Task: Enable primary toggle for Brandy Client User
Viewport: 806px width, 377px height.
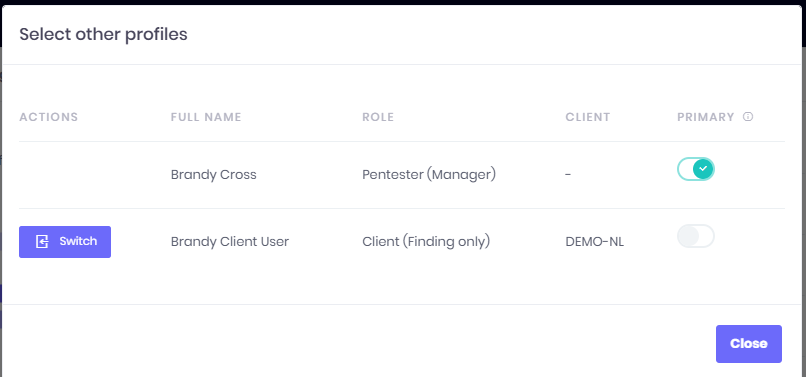Action: coord(696,236)
